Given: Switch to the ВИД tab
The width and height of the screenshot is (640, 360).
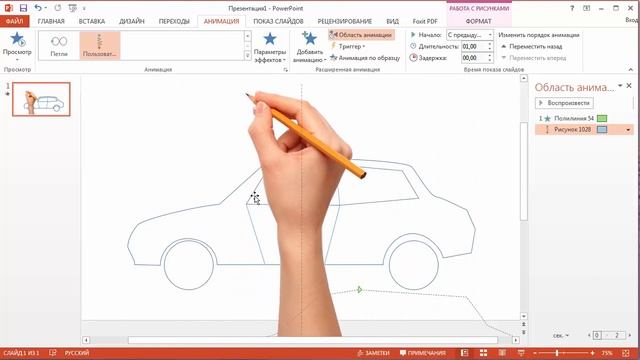Looking at the screenshot, I should coord(392,21).
